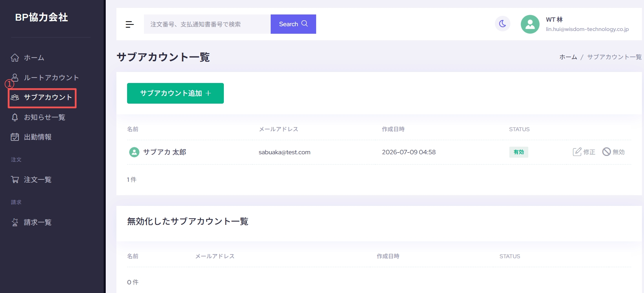Image resolution: width=644 pixels, height=293 pixels.
Task: Click the notification bell icon
Action: [15, 117]
